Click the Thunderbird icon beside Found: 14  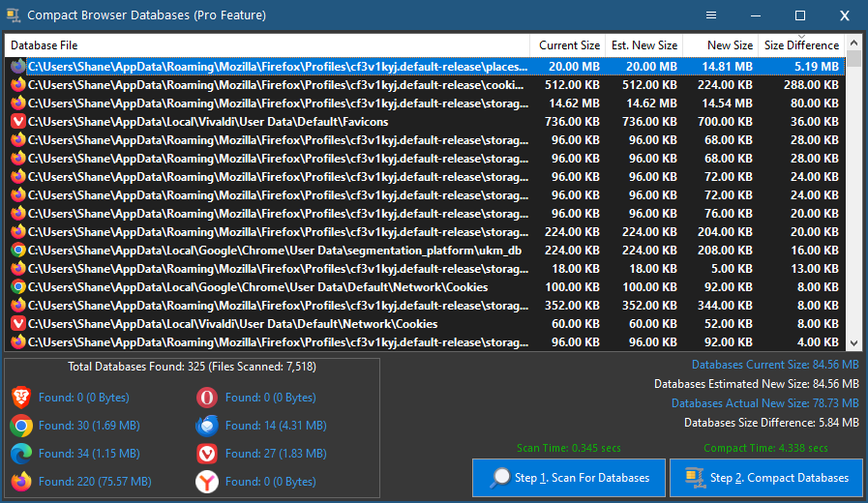(207, 426)
